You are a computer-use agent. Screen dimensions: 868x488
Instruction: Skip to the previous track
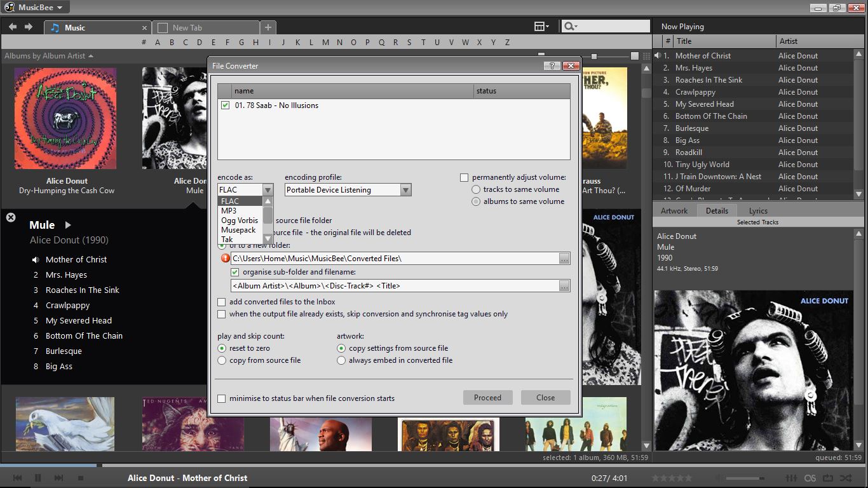pos(18,478)
